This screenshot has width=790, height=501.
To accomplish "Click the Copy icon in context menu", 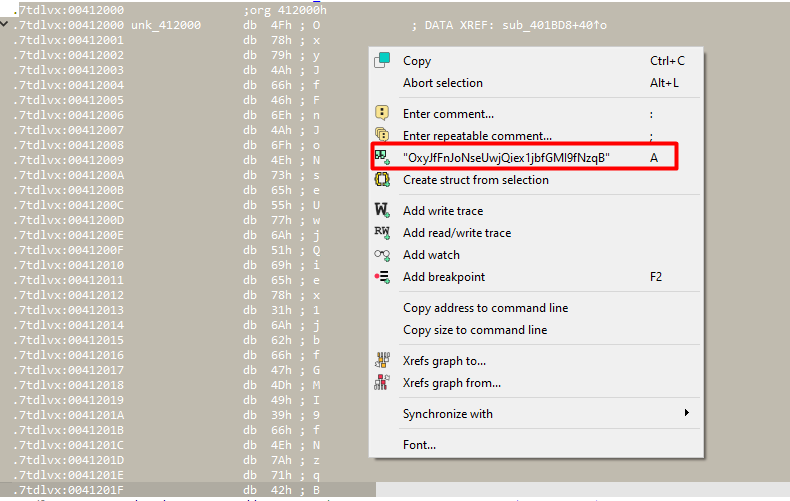I will tap(382, 61).
